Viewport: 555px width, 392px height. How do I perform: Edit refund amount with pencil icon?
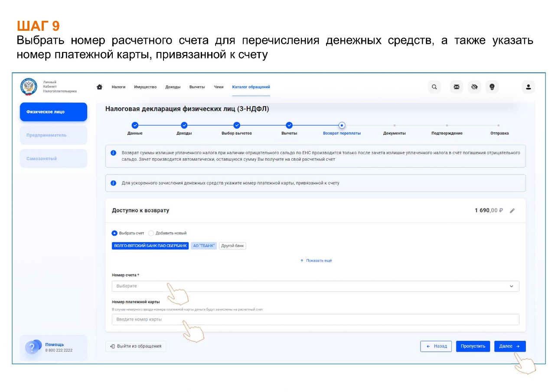[x=512, y=211]
